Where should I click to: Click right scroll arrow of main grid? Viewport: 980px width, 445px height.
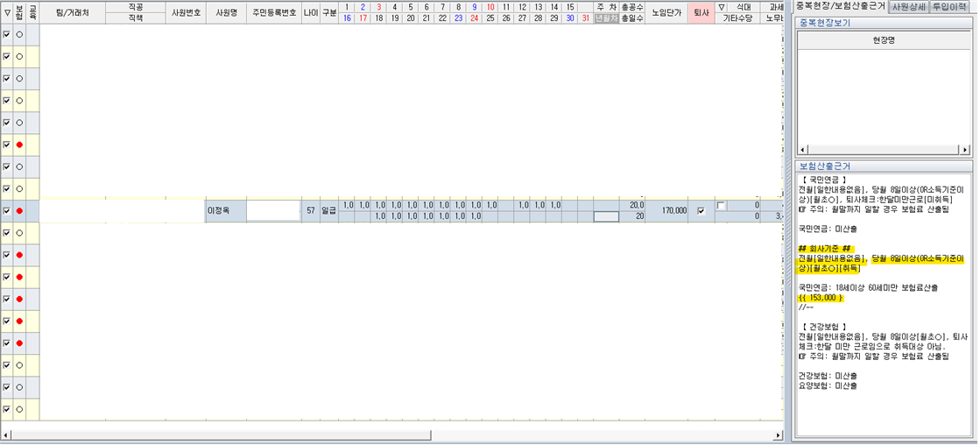(x=779, y=435)
